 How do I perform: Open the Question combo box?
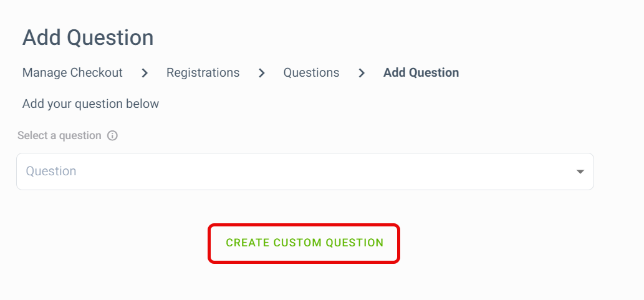point(305,172)
